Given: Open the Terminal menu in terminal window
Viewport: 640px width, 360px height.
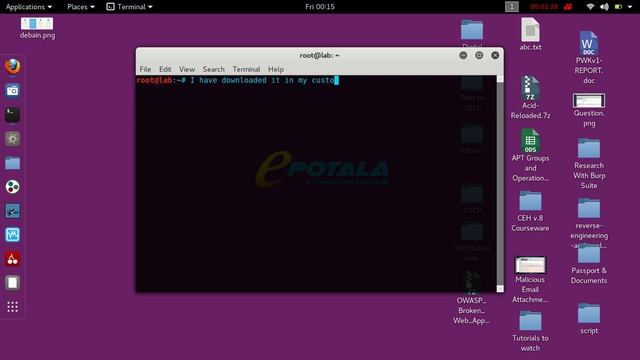Looking at the screenshot, I should [x=246, y=69].
